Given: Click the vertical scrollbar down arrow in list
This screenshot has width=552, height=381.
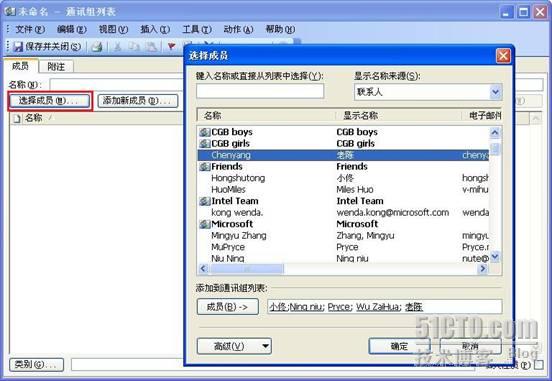Looking at the screenshot, I should point(495,257).
